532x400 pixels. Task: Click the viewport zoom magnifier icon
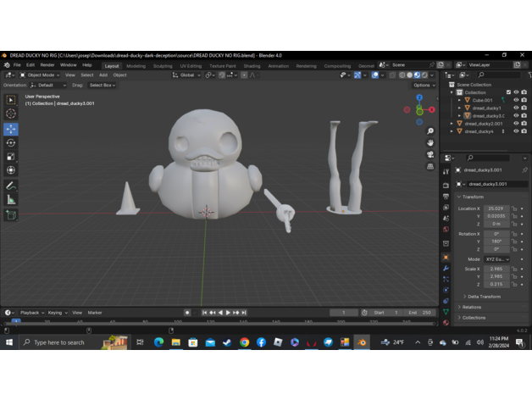(x=430, y=131)
